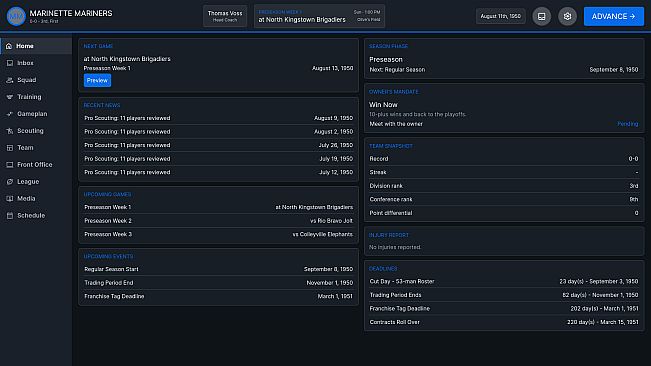
Task: Click Next: Regular Season row
Action: [x=504, y=70]
